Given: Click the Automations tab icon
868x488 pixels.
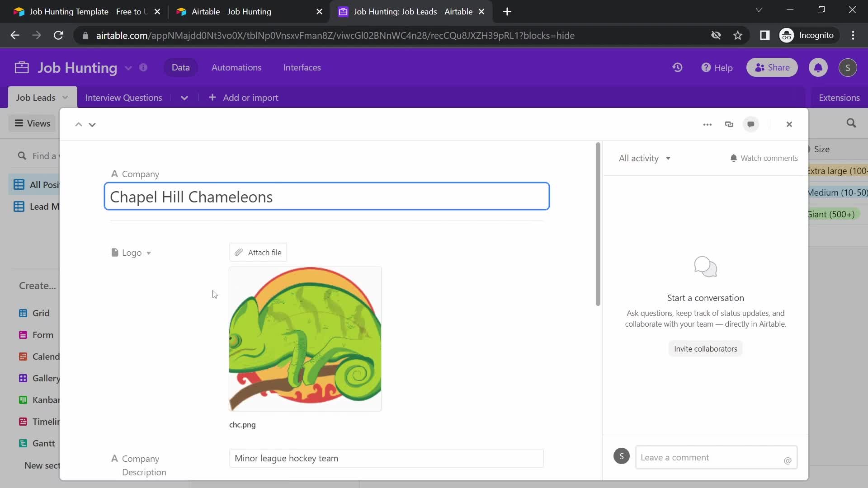Looking at the screenshot, I should [235, 67].
